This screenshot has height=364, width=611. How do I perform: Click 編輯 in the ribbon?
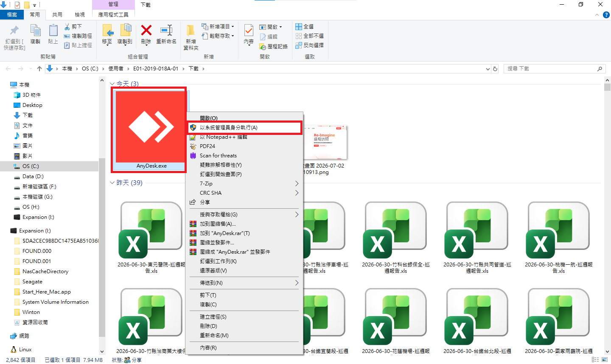[269, 37]
